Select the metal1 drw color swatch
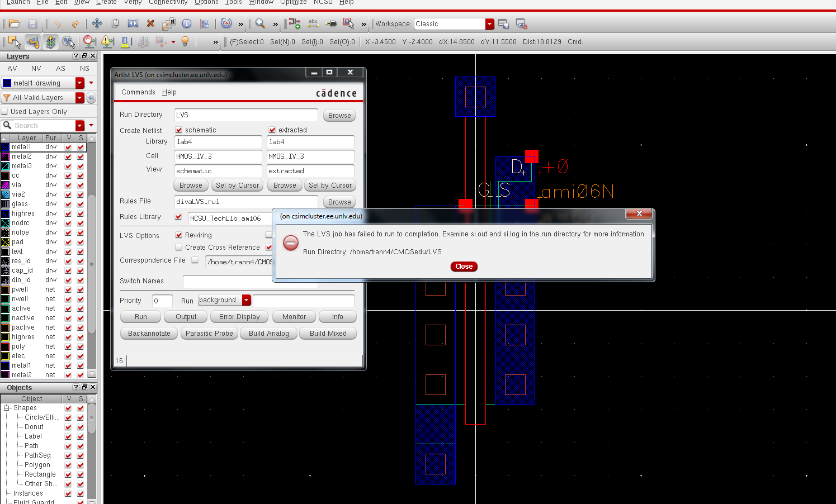 (x=5, y=147)
